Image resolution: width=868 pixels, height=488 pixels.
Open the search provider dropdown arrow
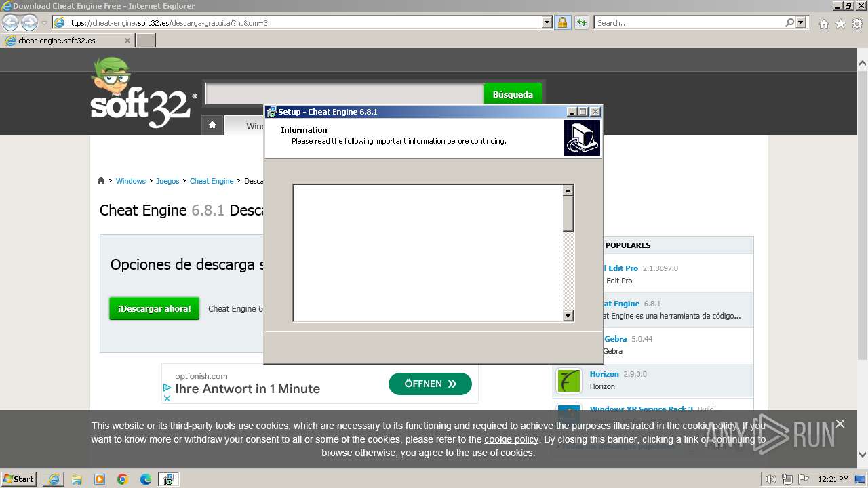pos(801,22)
